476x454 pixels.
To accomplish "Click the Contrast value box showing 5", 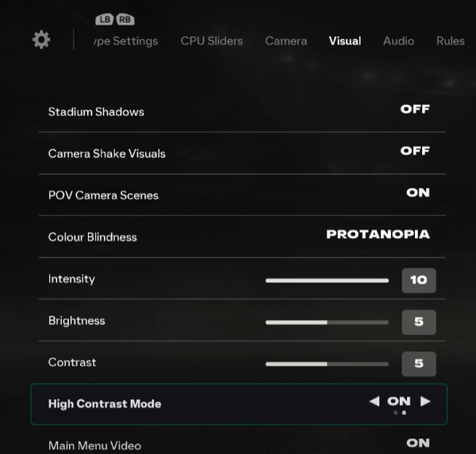I will click(x=419, y=364).
